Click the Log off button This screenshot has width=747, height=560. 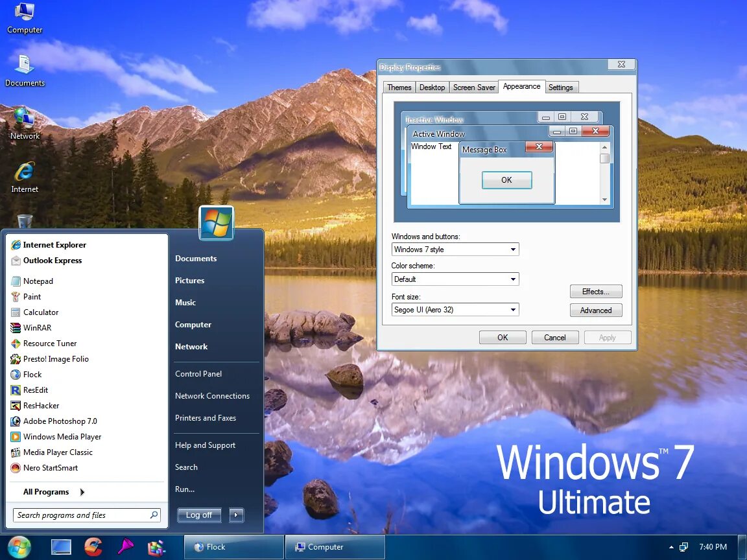coord(199,515)
